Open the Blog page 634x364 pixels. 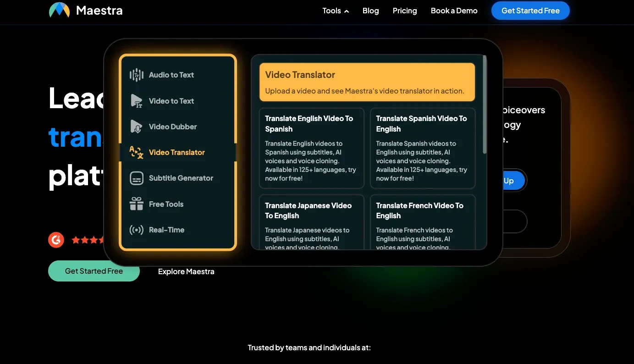pos(370,11)
